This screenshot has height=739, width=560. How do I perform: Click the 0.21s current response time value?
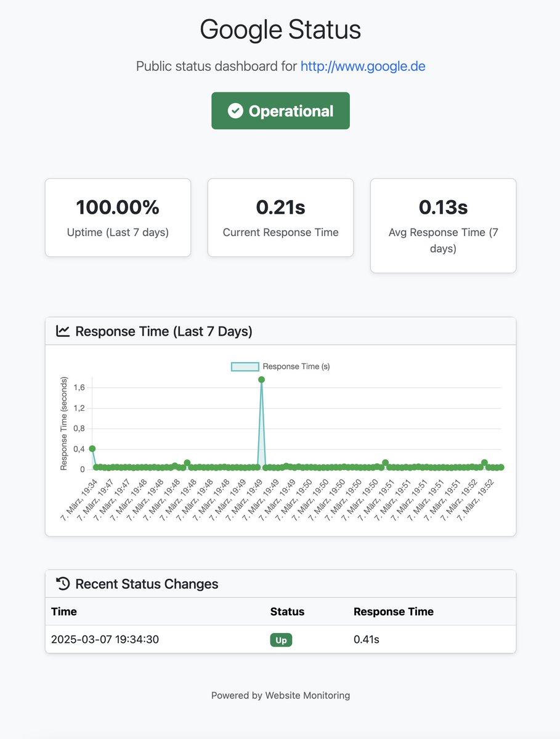point(280,208)
